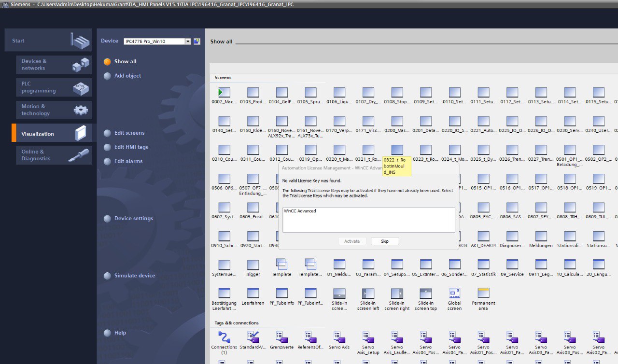Choose Simulate device action
Image resolution: width=618 pixels, height=364 pixels.
(134, 276)
